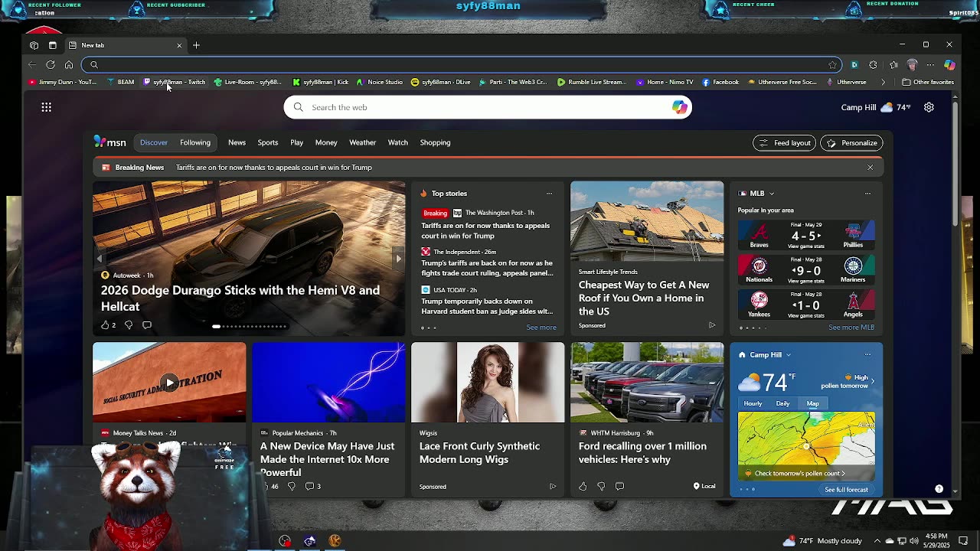Go to the browser home page icon

coord(69,65)
